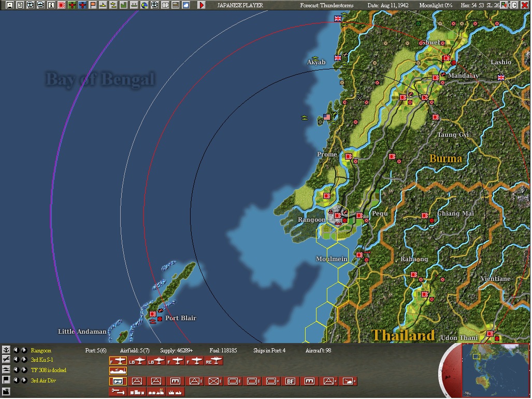532x399 pixels.
Task: Go to previous base before Rangoon
Action: tap(16, 350)
